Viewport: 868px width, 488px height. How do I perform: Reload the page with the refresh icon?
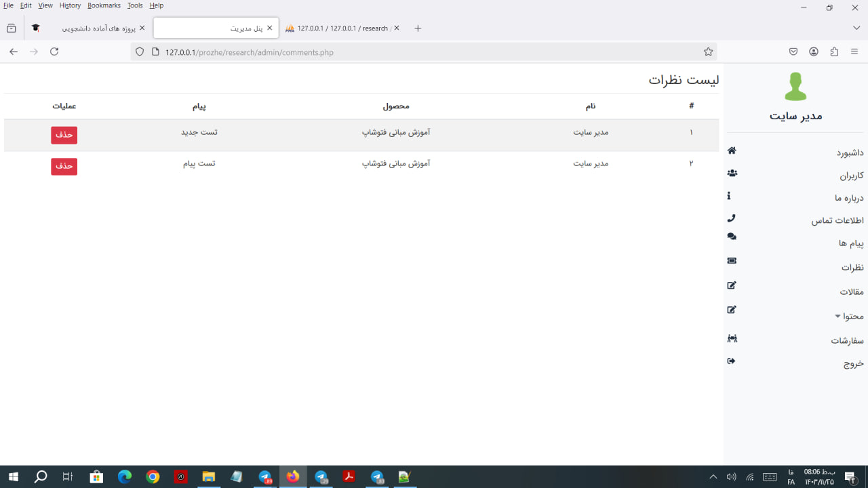[x=54, y=52]
